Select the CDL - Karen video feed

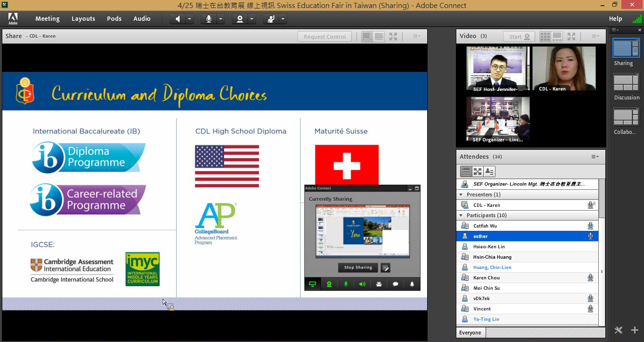coord(564,69)
